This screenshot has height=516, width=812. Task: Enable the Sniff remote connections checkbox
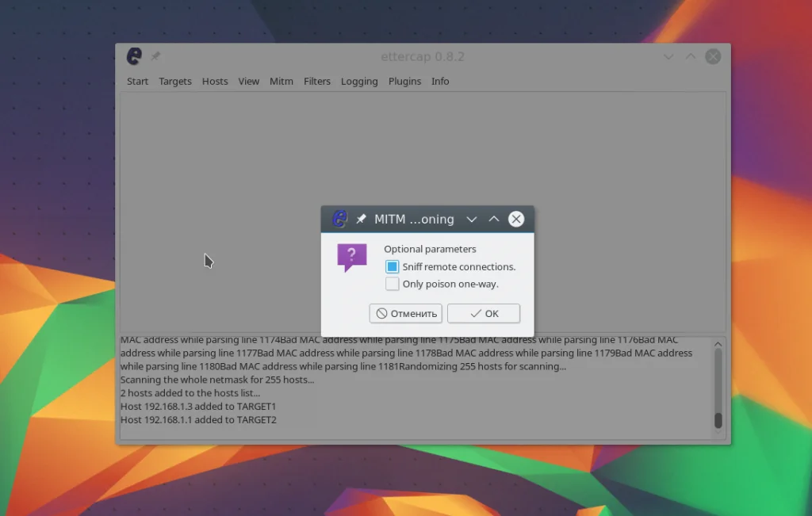392,266
